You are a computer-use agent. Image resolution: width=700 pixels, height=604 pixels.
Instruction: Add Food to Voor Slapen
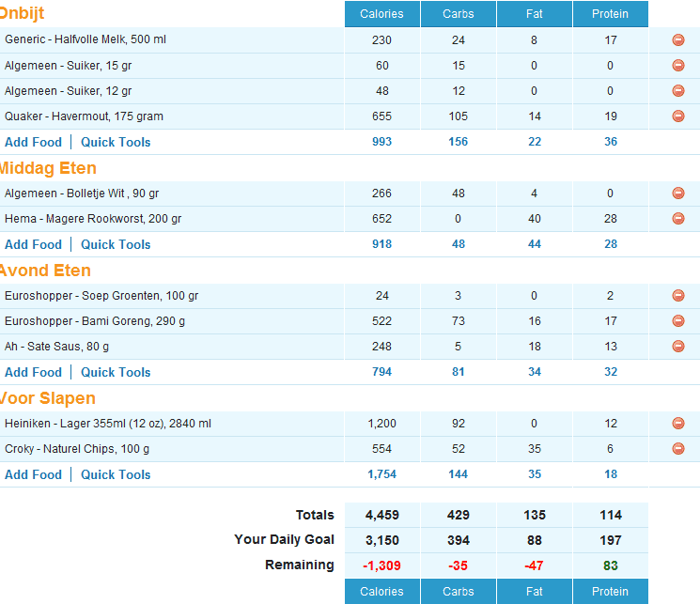coord(33,475)
